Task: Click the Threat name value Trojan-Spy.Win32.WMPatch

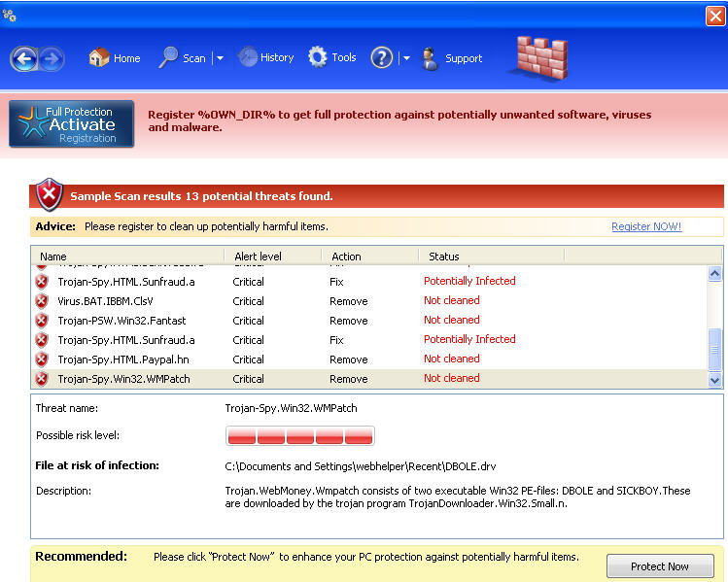Action: [x=292, y=408]
